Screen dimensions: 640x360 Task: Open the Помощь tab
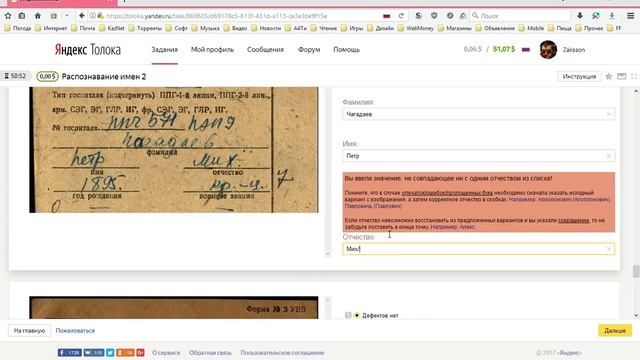[347, 50]
